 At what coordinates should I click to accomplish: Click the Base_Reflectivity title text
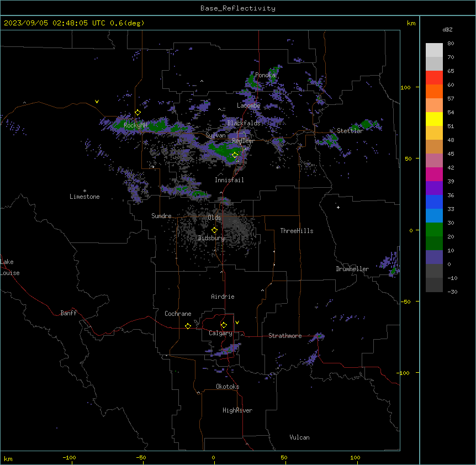(238, 8)
